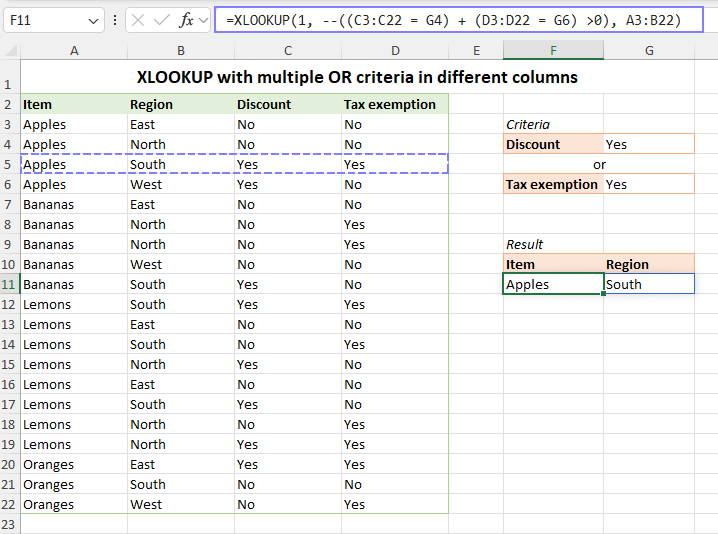Click 'South' region cell in row 5
The width and height of the screenshot is (718, 534).
pyautogui.click(x=181, y=164)
